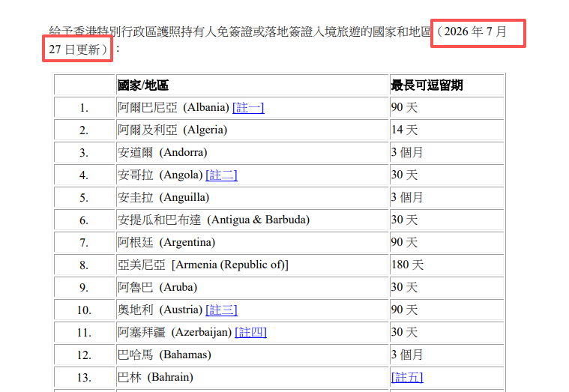The image size is (569, 392).
Task: Open the 註一 link beside Albania
Action: coord(248,107)
